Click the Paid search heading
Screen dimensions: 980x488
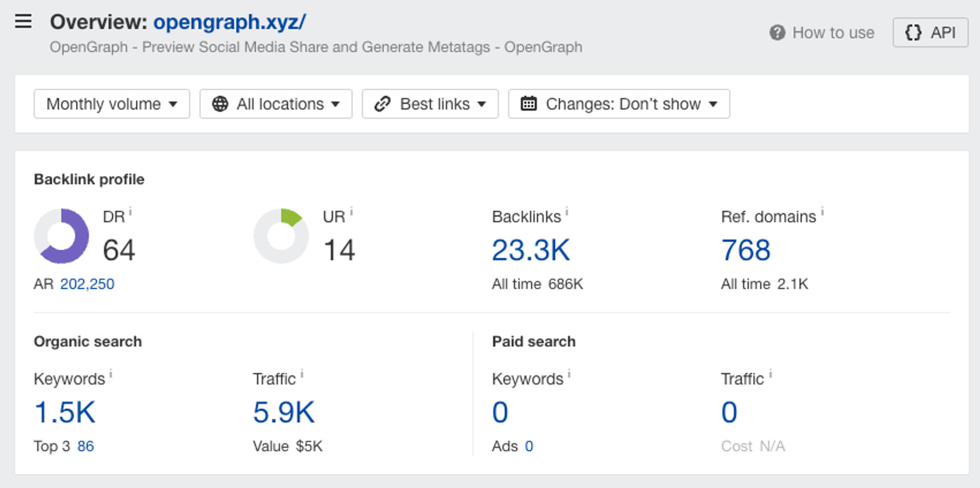coord(534,342)
